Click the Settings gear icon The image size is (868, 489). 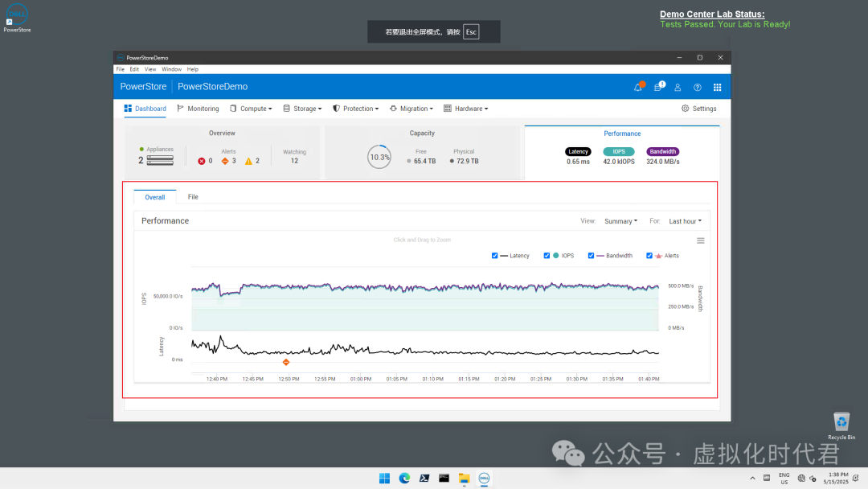click(x=686, y=109)
